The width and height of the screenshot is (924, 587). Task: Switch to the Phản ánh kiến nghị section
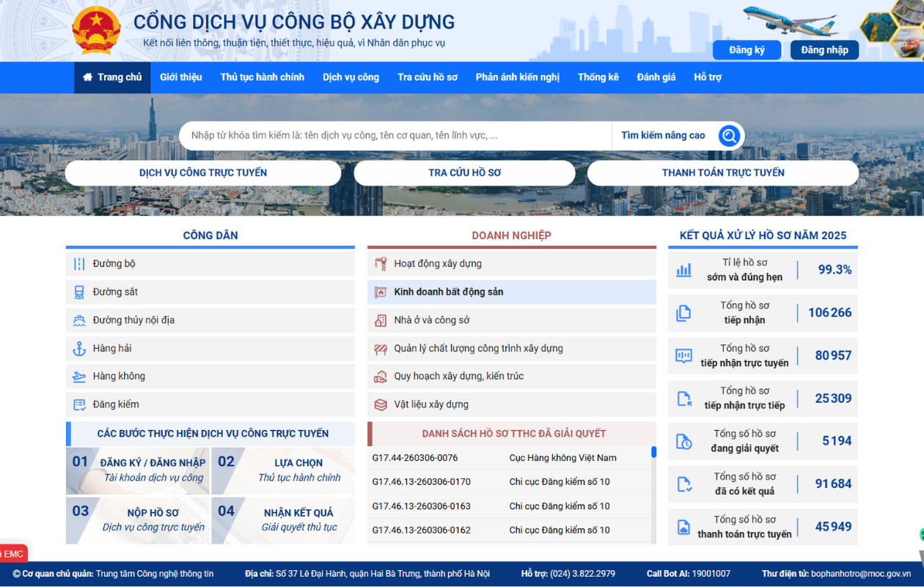coord(518,77)
